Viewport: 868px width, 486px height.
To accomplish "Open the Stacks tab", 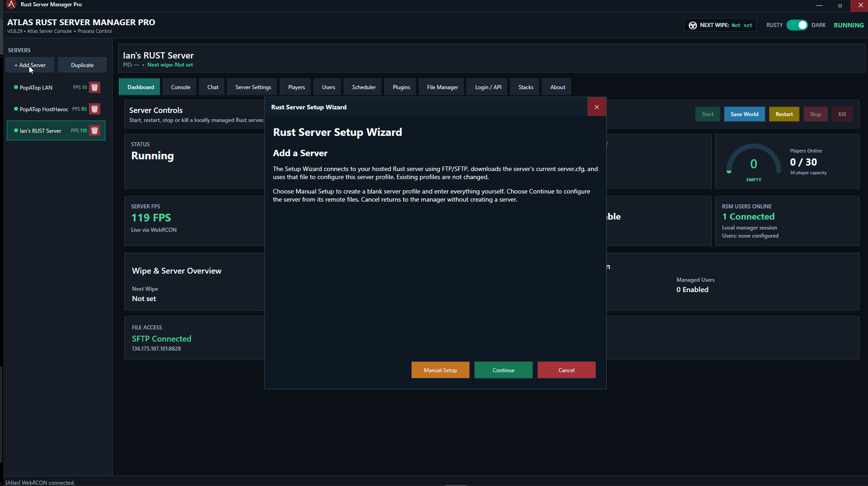I will coord(526,87).
